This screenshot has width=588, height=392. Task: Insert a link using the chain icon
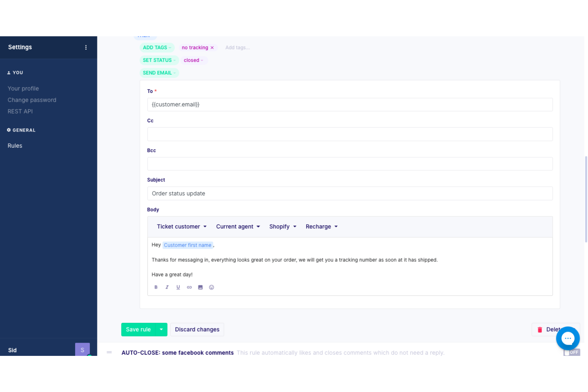pyautogui.click(x=189, y=287)
